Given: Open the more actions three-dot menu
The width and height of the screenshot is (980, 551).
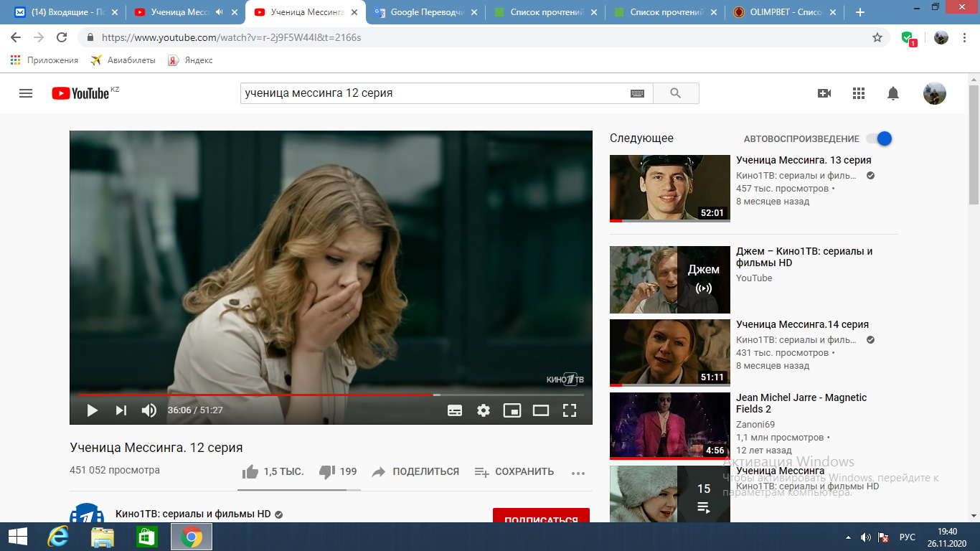Looking at the screenshot, I should pos(578,473).
